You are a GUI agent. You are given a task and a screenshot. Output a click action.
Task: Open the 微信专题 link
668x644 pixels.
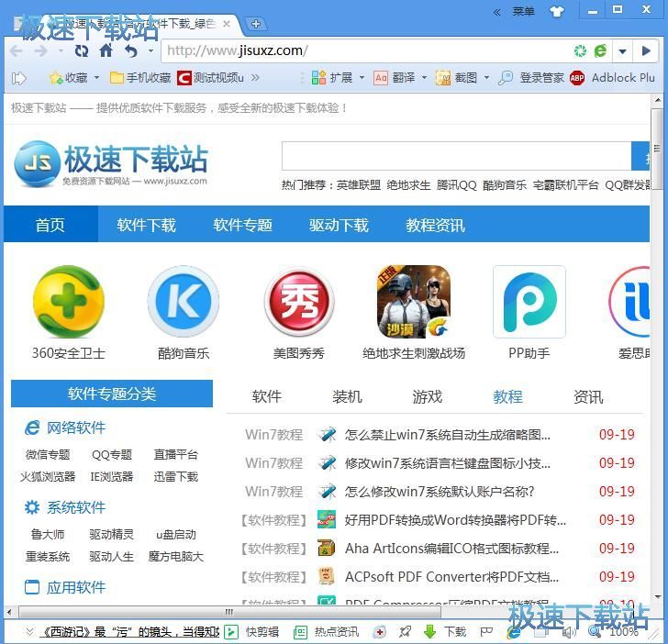coord(48,455)
